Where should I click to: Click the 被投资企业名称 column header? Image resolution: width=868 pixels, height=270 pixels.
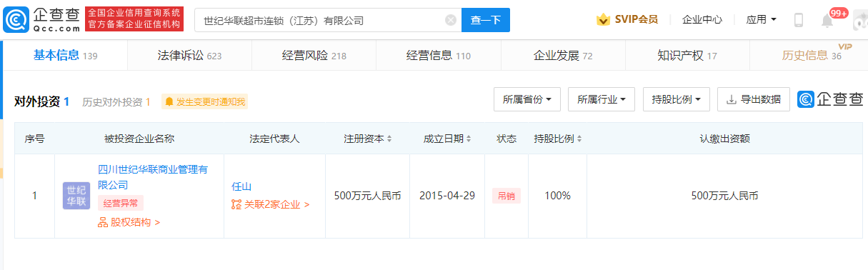coord(139,139)
